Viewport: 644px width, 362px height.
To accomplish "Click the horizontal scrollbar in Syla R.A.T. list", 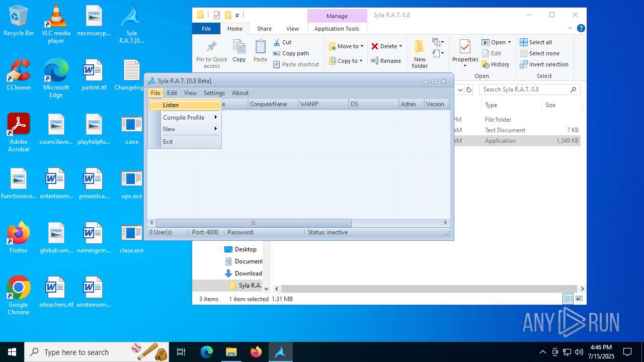I will point(254,223).
